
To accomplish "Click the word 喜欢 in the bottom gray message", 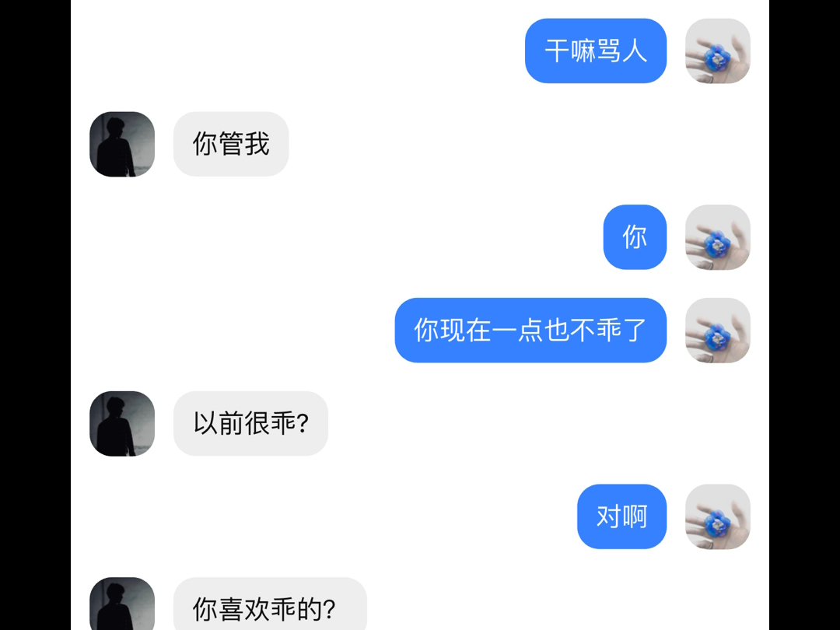I will 244,610.
